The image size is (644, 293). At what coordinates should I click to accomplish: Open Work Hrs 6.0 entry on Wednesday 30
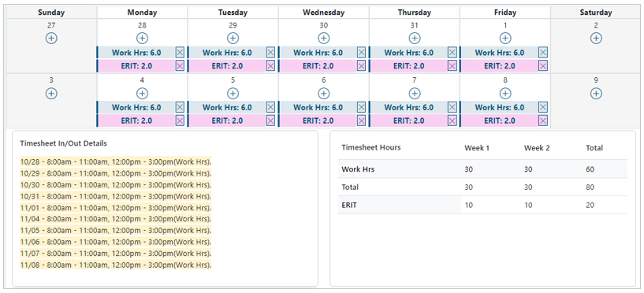click(x=318, y=53)
